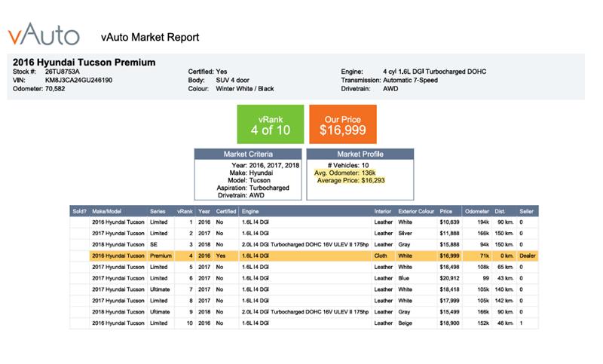Click the 194k odometer cell
The image size is (603, 364).
483,222
